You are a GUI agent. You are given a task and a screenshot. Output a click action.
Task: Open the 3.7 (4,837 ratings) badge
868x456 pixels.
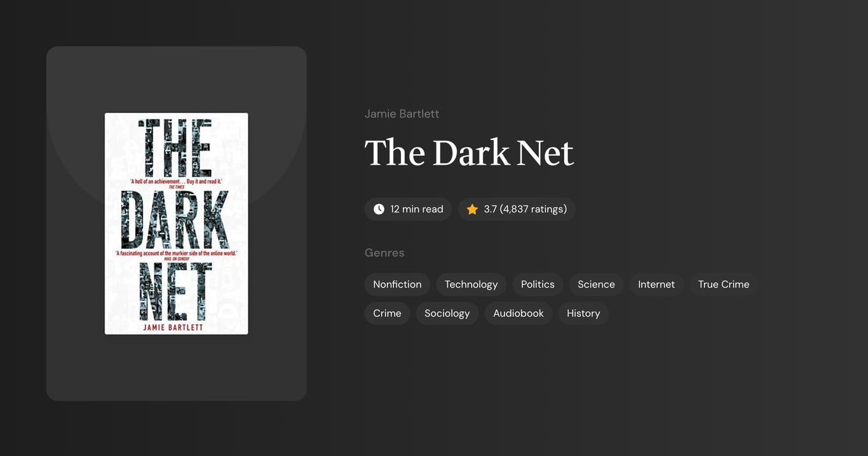[517, 209]
